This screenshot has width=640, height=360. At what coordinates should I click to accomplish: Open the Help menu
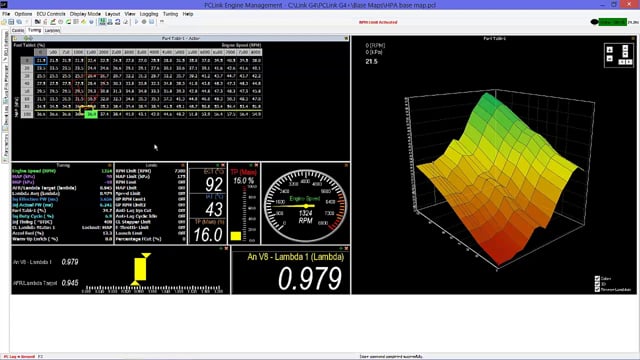pyautogui.click(x=188, y=14)
